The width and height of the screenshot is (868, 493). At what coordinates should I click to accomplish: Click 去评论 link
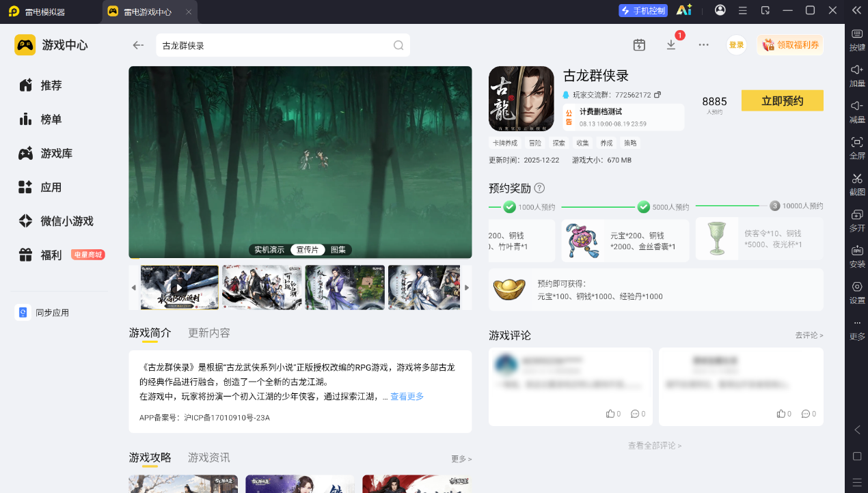(x=809, y=335)
